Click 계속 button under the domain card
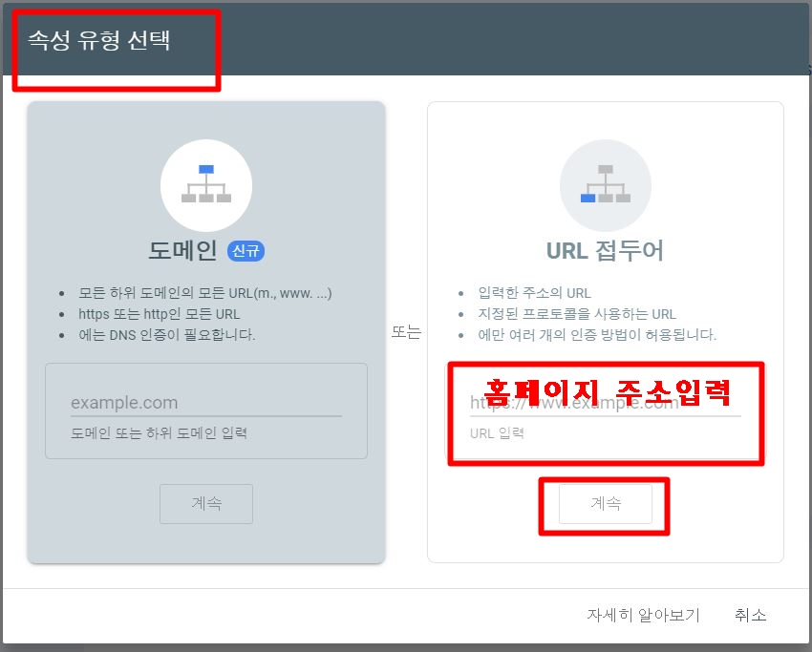This screenshot has height=652, width=812. (x=206, y=503)
